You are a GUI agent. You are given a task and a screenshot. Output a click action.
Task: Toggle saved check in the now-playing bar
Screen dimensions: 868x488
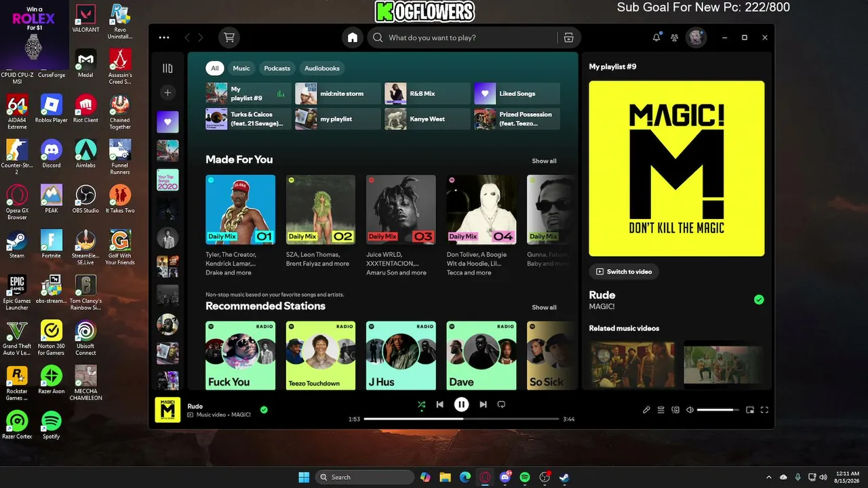pyautogui.click(x=264, y=409)
